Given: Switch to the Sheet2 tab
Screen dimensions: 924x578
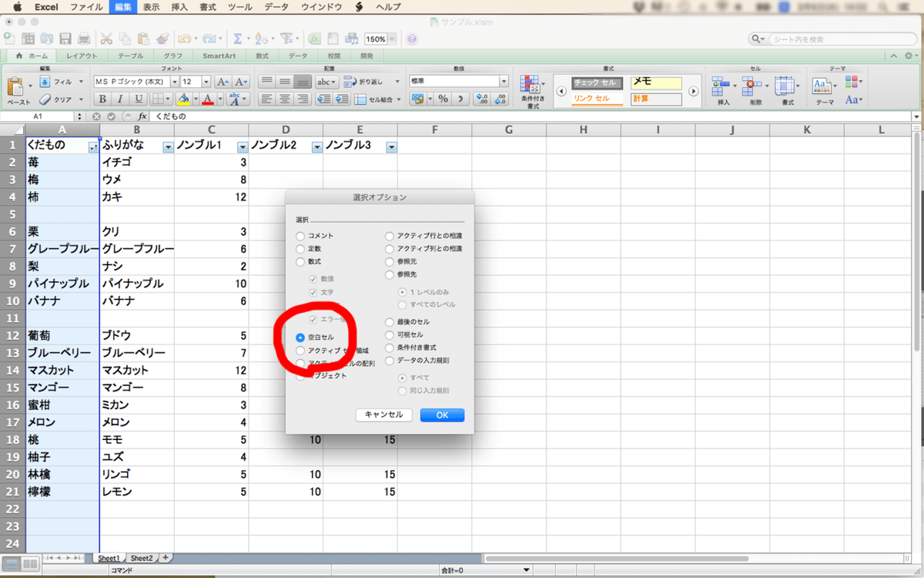Looking at the screenshot, I should click(141, 558).
